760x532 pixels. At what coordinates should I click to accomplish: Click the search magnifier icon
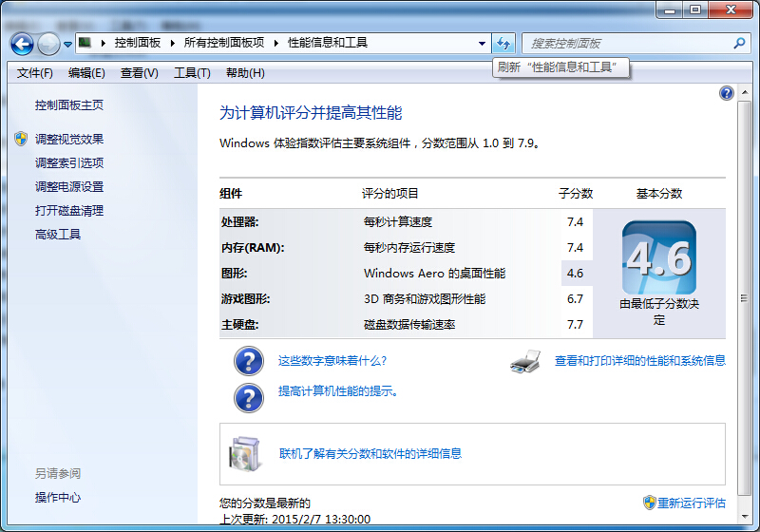[x=739, y=43]
